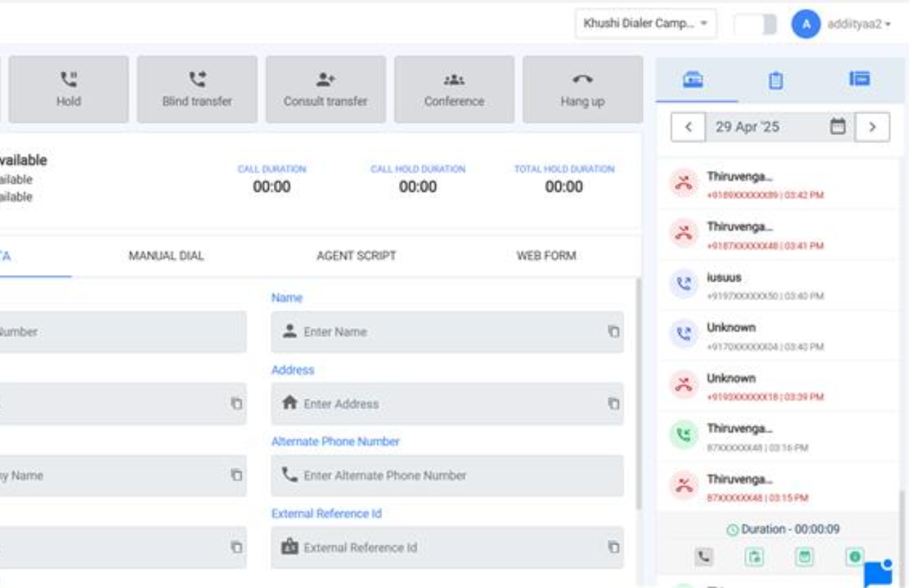Click the External Reference Id field
The image size is (909, 588).
click(x=447, y=548)
